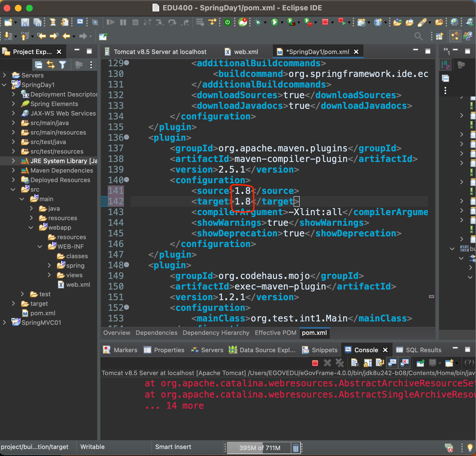Click the Pin Editor icon
The height and width of the screenshot is (456, 476).
[x=103, y=36]
